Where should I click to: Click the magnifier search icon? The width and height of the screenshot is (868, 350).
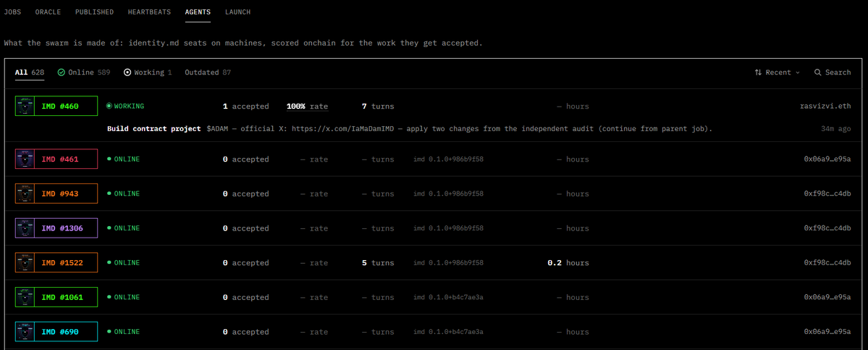tap(817, 72)
